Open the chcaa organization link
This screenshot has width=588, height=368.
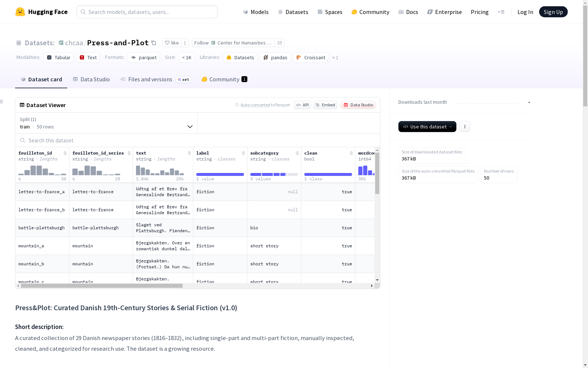pyautogui.click(x=74, y=43)
